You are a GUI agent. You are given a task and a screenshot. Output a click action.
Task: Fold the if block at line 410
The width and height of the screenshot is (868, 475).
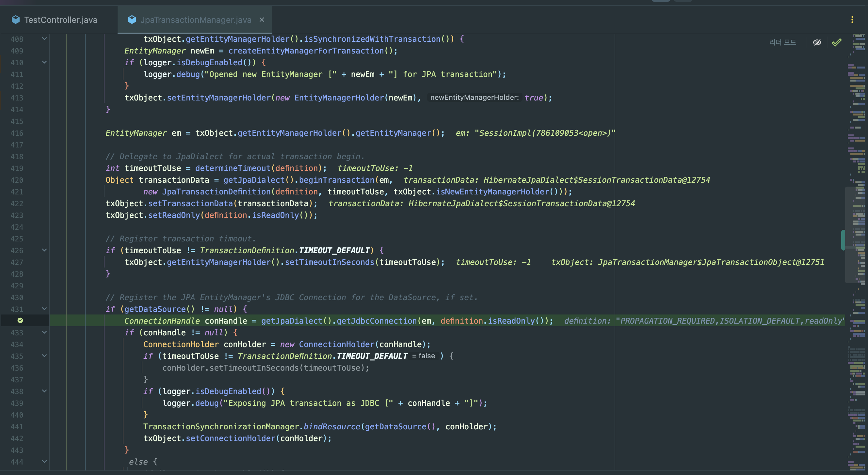click(x=44, y=62)
